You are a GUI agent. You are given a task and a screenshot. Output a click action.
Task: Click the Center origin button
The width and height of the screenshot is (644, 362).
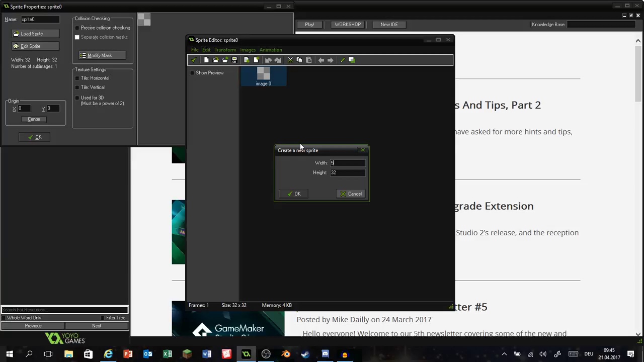tap(34, 119)
